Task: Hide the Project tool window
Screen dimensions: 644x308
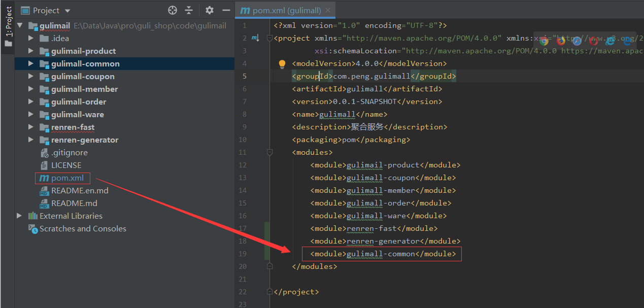Action: 224,10
